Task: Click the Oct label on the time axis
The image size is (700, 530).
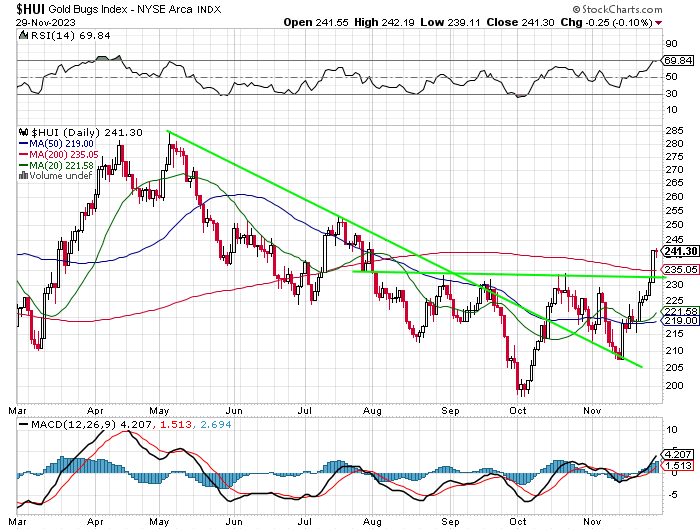Action: click(517, 410)
